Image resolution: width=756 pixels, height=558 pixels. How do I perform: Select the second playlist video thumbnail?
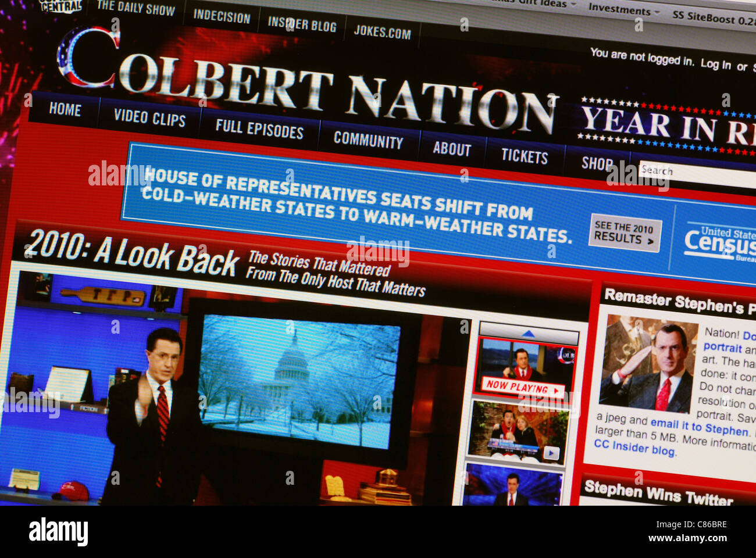point(519,432)
